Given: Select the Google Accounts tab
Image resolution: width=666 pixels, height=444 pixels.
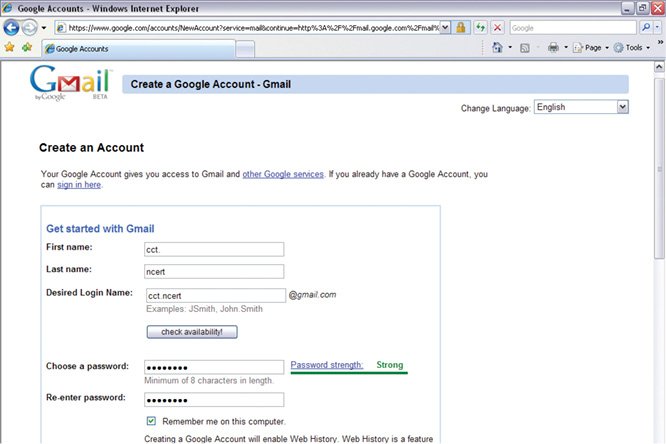Looking at the screenshot, I should pos(138,49).
